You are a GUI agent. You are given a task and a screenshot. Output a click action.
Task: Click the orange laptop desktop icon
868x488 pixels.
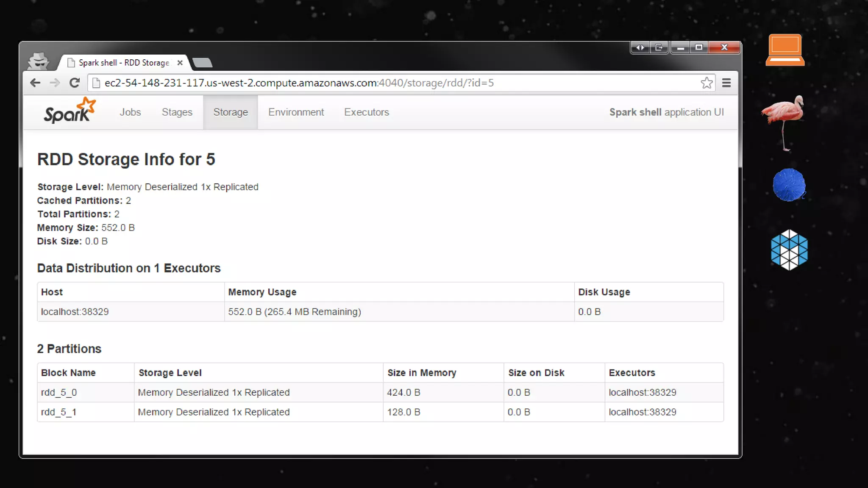pos(785,50)
